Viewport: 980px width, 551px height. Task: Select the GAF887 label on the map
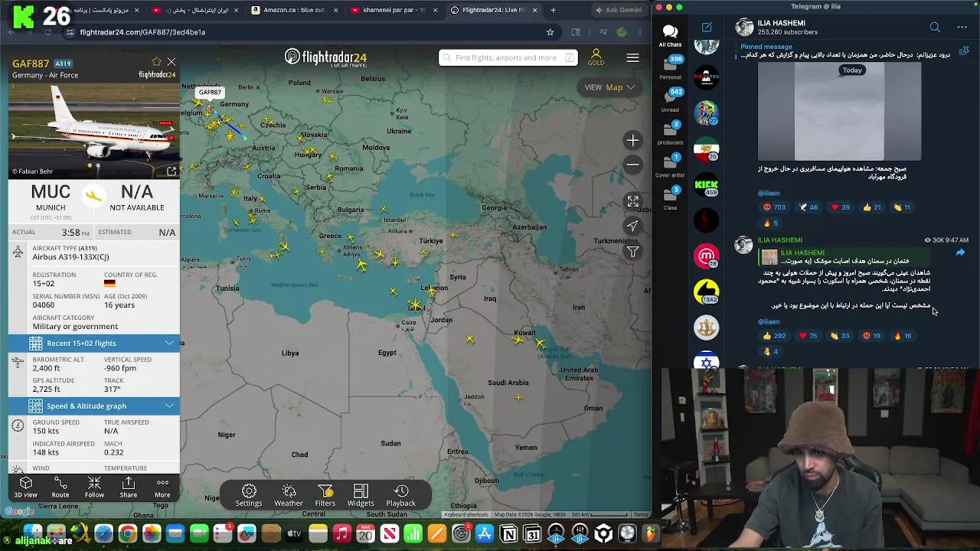click(210, 93)
